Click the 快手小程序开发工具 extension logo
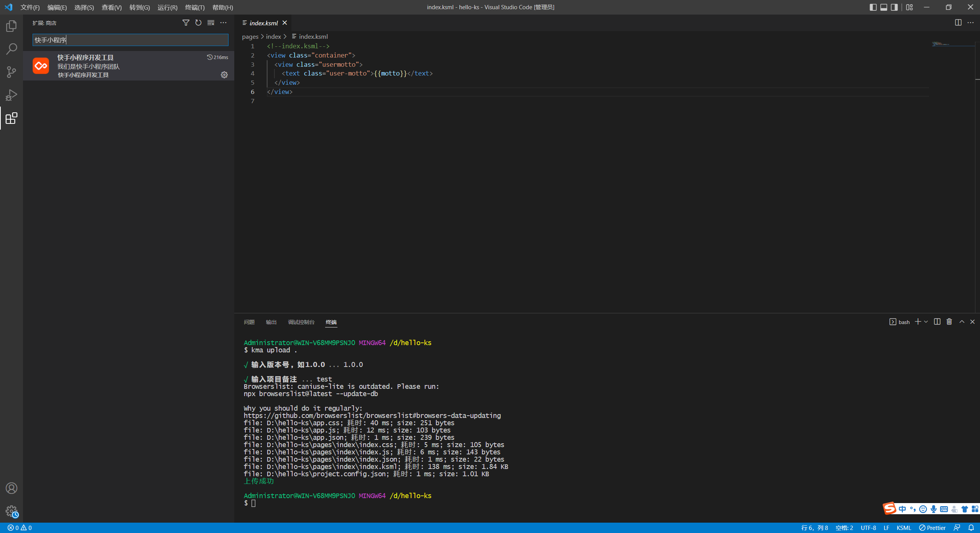This screenshot has height=533, width=980. (x=41, y=66)
